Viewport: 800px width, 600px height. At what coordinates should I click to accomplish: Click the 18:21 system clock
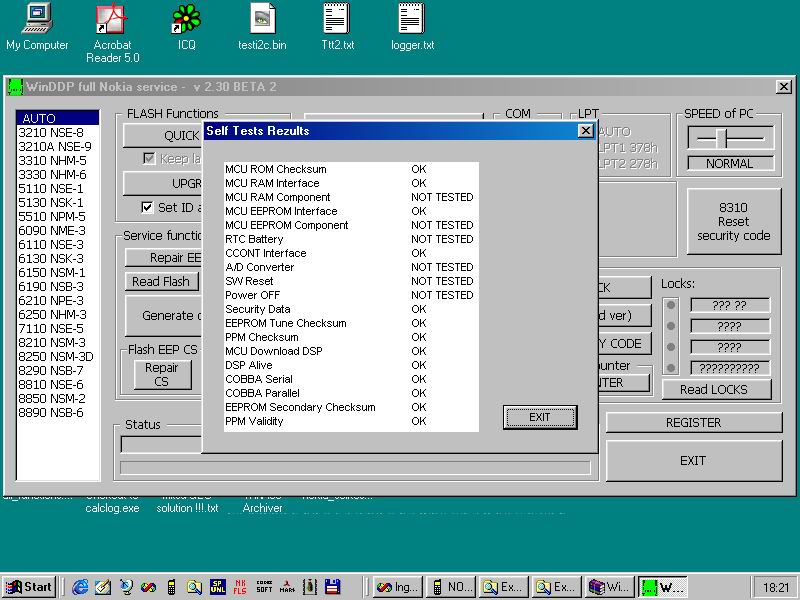776,588
